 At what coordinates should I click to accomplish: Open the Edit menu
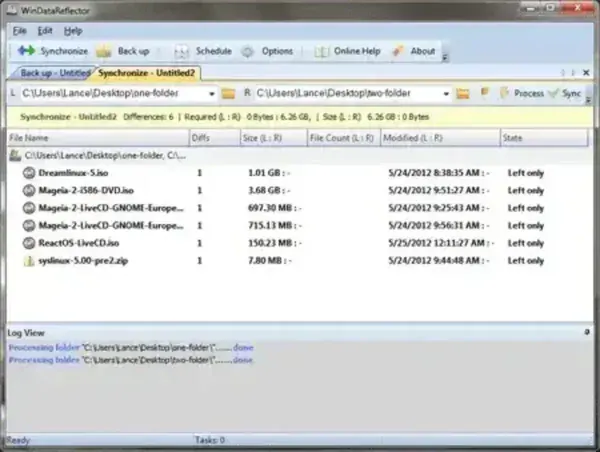tap(45, 31)
